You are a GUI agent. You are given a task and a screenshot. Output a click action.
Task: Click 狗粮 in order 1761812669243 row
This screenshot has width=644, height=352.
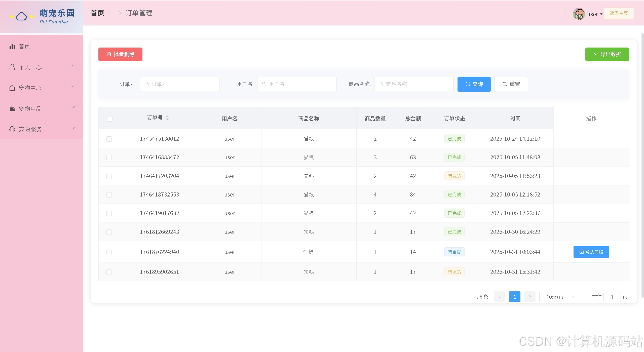pyautogui.click(x=309, y=232)
